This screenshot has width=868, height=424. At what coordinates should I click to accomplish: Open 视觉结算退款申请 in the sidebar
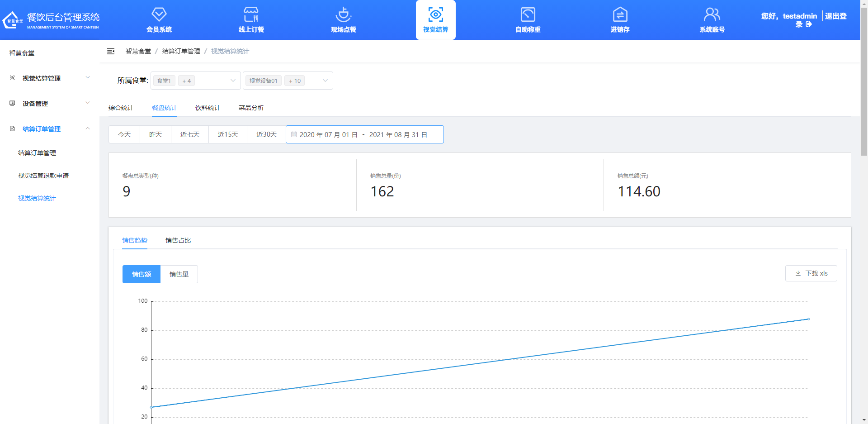pyautogui.click(x=43, y=176)
